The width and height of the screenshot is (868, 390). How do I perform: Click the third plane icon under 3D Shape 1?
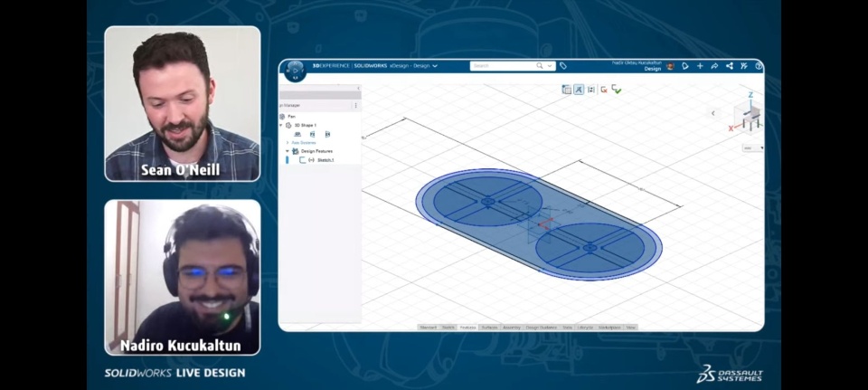click(327, 134)
